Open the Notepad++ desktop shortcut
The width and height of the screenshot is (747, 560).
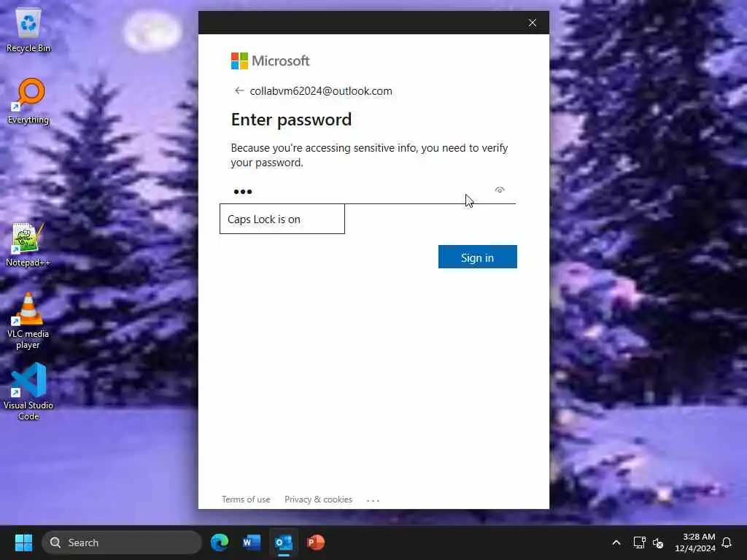coord(28,245)
